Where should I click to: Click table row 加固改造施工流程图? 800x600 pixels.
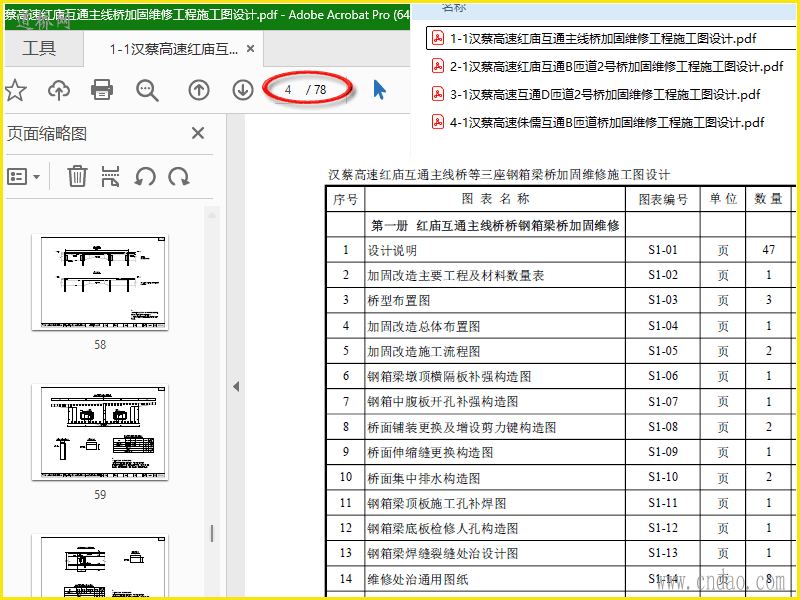[560, 351]
